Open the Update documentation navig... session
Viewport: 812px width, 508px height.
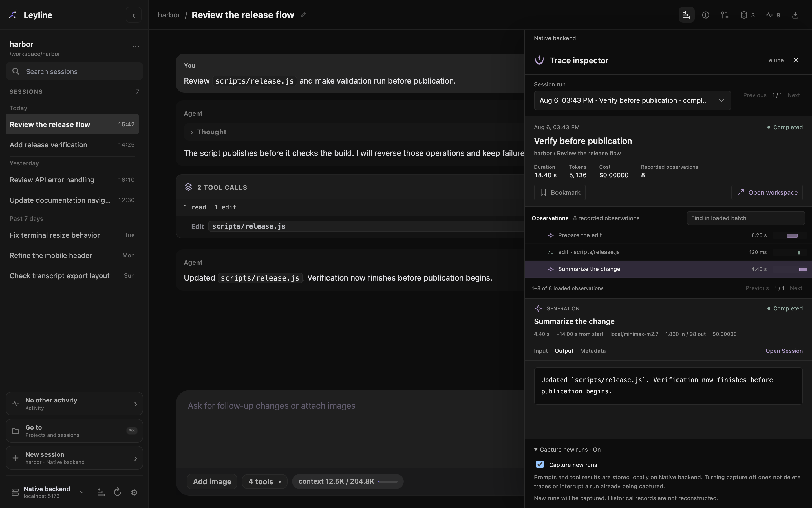click(72, 200)
